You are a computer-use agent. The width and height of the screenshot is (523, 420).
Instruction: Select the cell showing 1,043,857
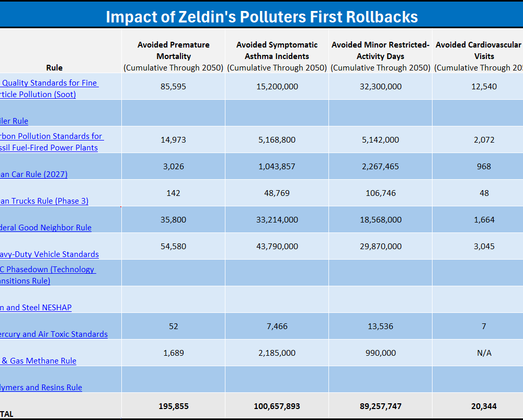tap(277, 166)
